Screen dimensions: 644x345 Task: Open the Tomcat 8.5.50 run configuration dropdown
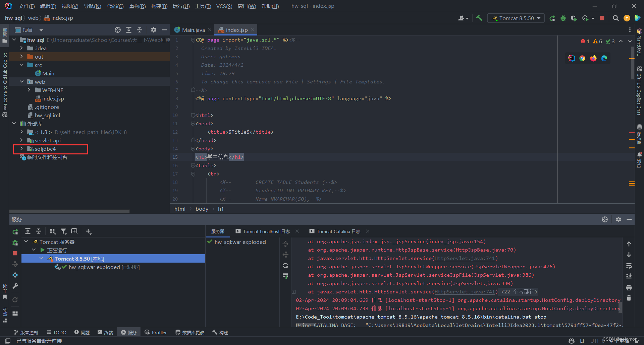click(x=517, y=18)
